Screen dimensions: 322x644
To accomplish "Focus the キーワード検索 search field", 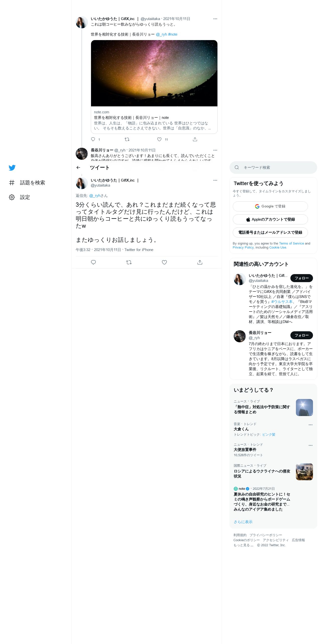I will (273, 168).
